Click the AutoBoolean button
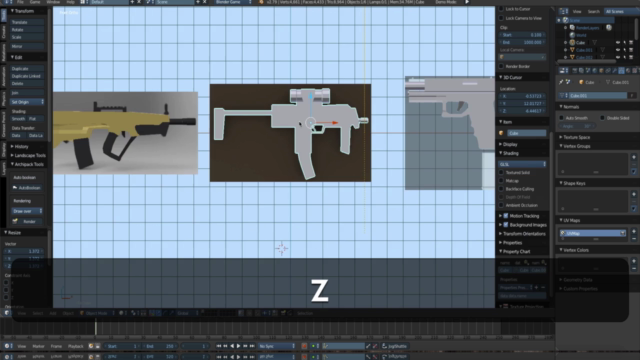Image resolution: width=640 pixels, height=360 pixels. tap(27, 187)
